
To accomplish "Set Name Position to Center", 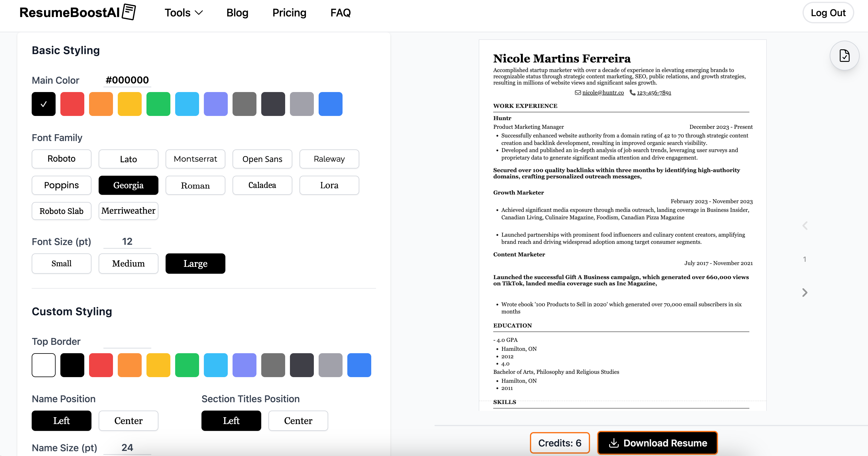I will (129, 421).
